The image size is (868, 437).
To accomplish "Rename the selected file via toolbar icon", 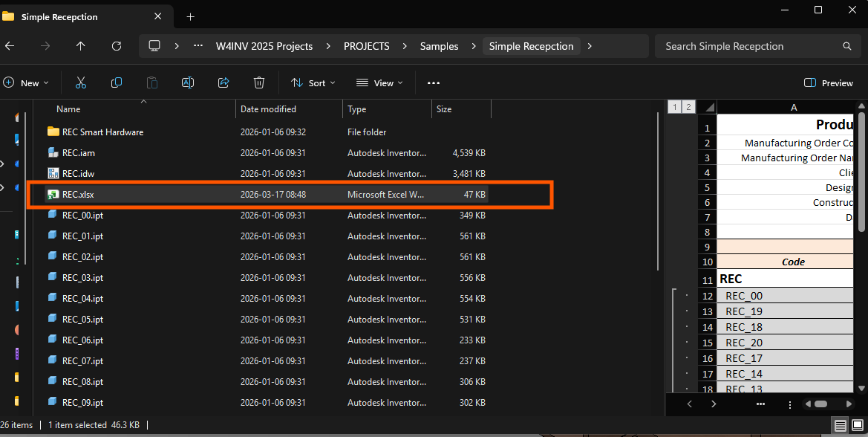I will (x=188, y=83).
